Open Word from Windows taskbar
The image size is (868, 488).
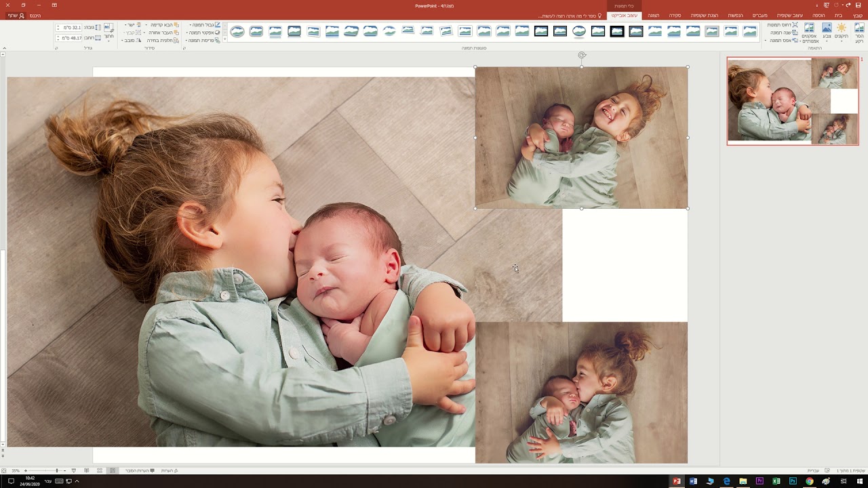pyautogui.click(x=693, y=481)
